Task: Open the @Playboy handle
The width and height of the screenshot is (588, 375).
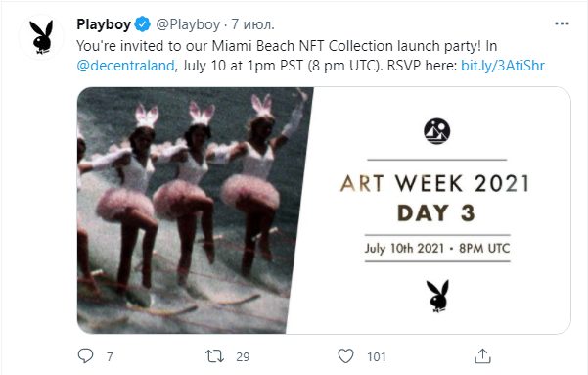Action: pyautogui.click(x=188, y=24)
